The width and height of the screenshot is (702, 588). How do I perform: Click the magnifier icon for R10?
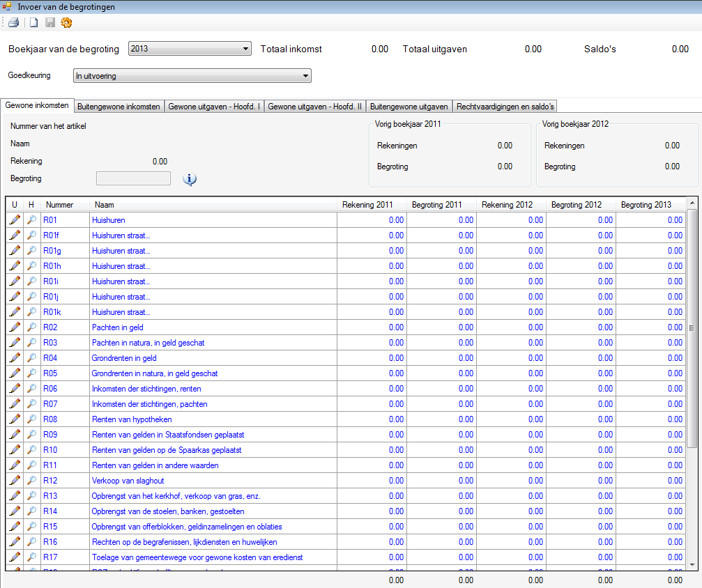(31, 450)
